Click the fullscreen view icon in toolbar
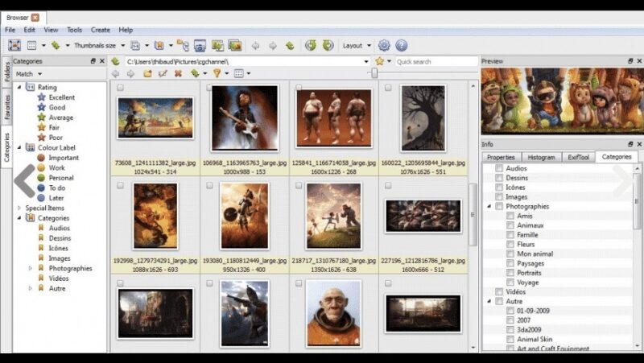 coord(14,46)
